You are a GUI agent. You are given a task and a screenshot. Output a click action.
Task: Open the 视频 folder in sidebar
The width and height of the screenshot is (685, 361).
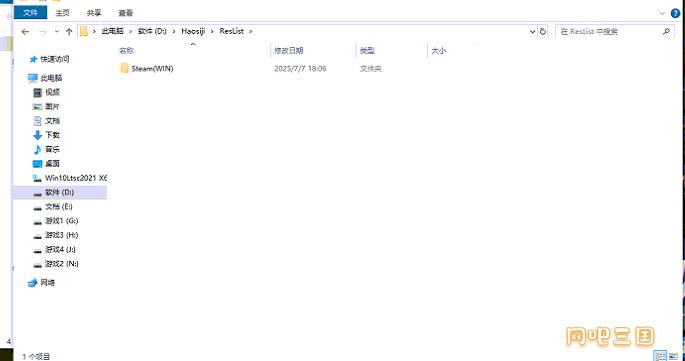pyautogui.click(x=52, y=92)
